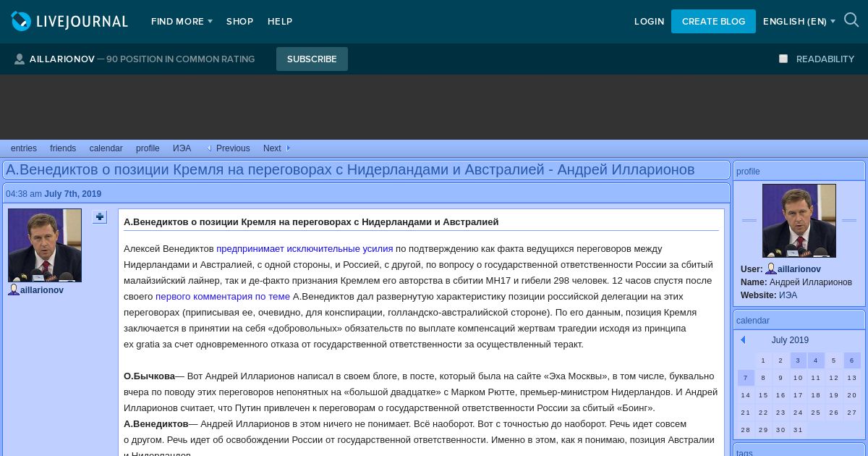Screen dimensions: 868x456
Task: Go to friends tab
Action: coord(63,148)
